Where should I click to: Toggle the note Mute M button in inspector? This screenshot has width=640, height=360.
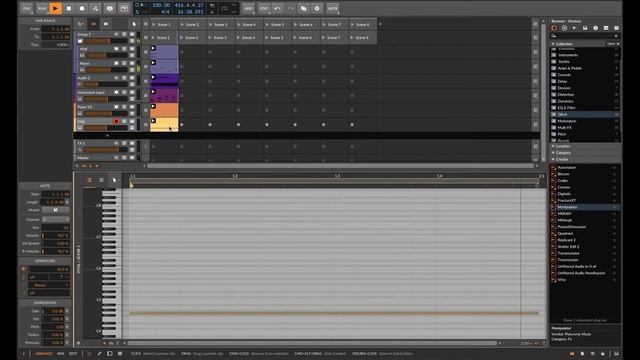56,210
